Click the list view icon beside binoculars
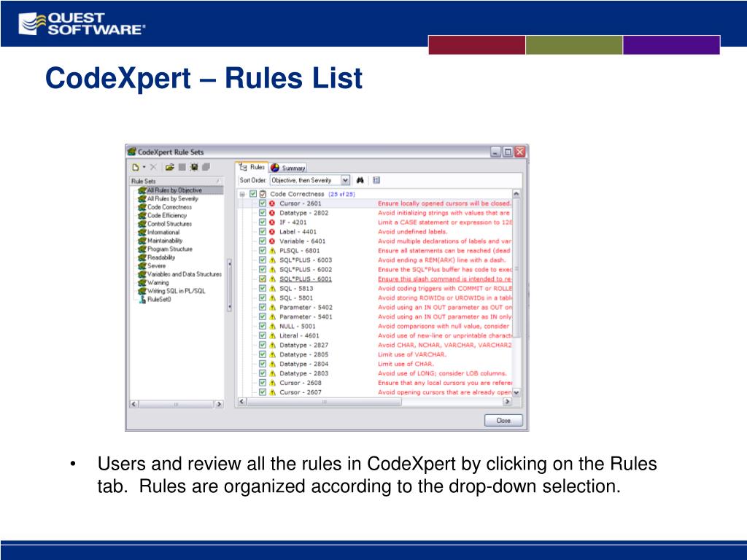747x560 pixels. (x=376, y=180)
